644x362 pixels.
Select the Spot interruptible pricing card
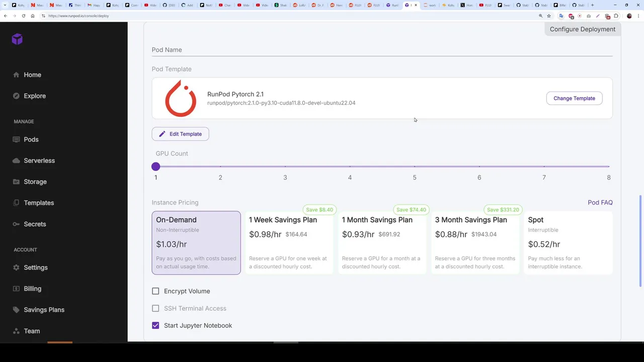click(568, 243)
